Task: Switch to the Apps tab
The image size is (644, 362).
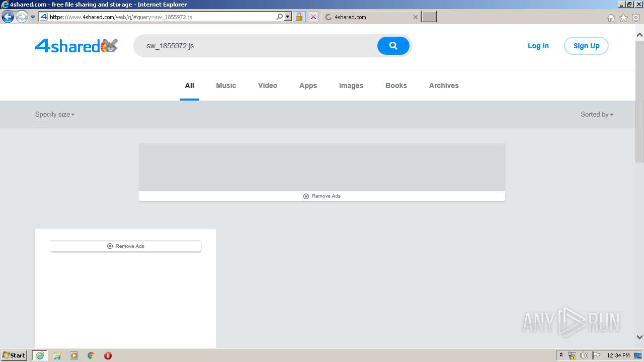Action: point(308,85)
